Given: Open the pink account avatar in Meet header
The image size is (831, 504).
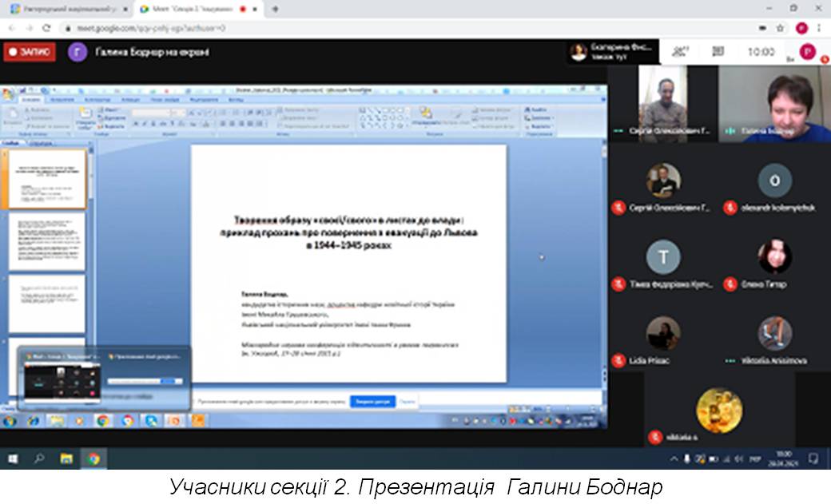Looking at the screenshot, I should point(808,52).
